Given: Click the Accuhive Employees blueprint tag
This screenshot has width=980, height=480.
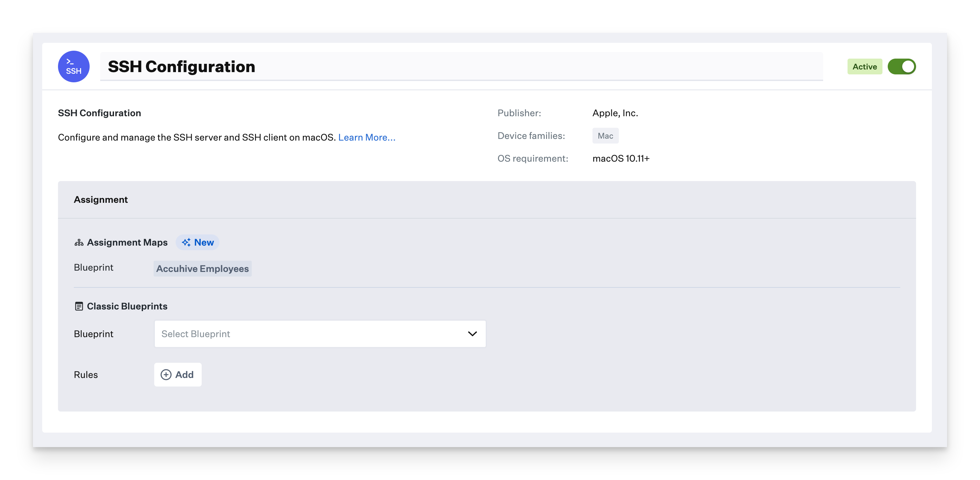Looking at the screenshot, I should point(202,269).
